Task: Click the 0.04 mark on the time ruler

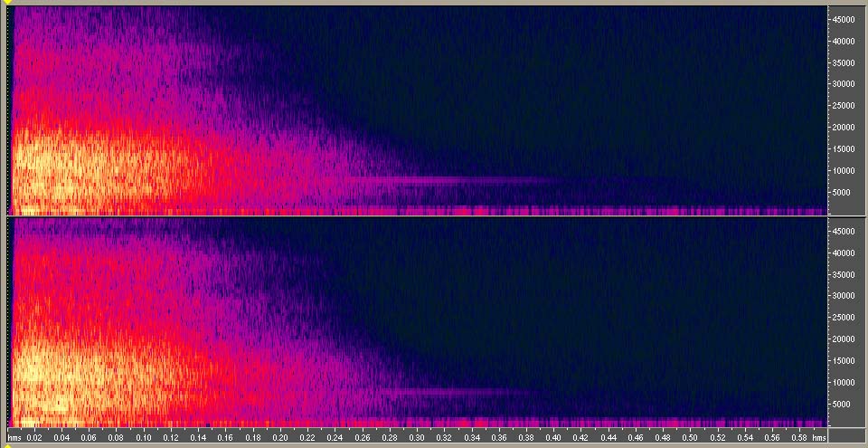Action: [61, 437]
